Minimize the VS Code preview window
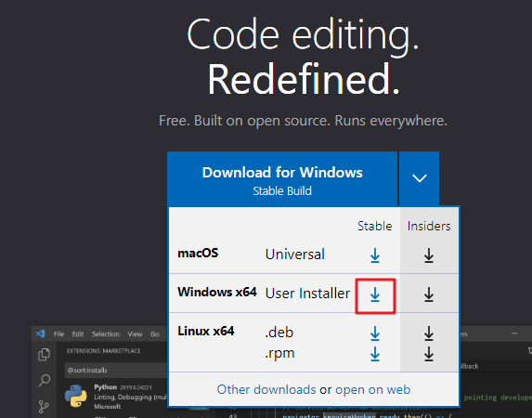Viewport: 532px width, 418px height. (x=514, y=333)
